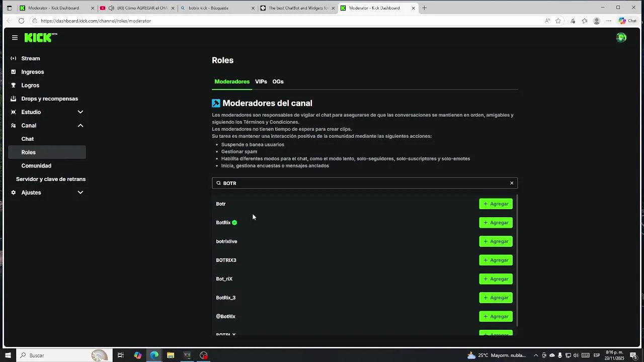
Task: Click the Kick logo
Action: pyautogui.click(x=41, y=38)
